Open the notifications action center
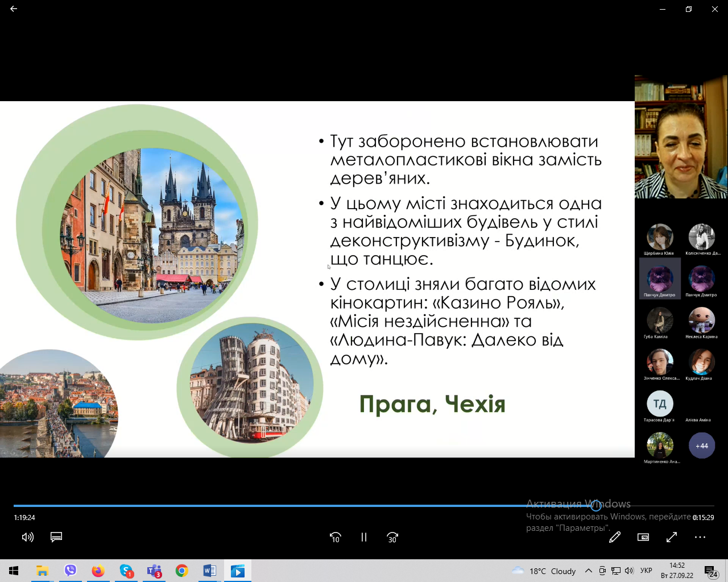Viewport: 728px width, 582px height. click(710, 571)
